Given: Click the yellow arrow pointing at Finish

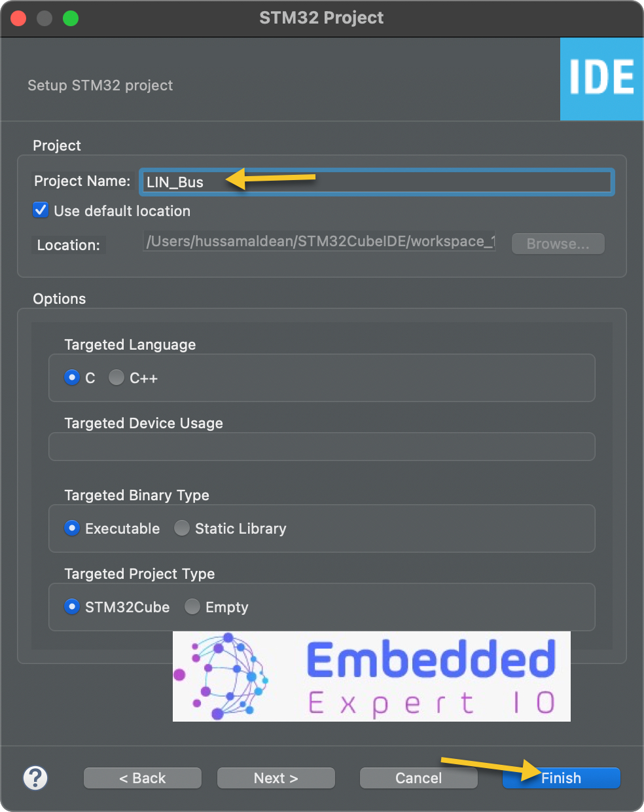Looking at the screenshot, I should point(491,766).
